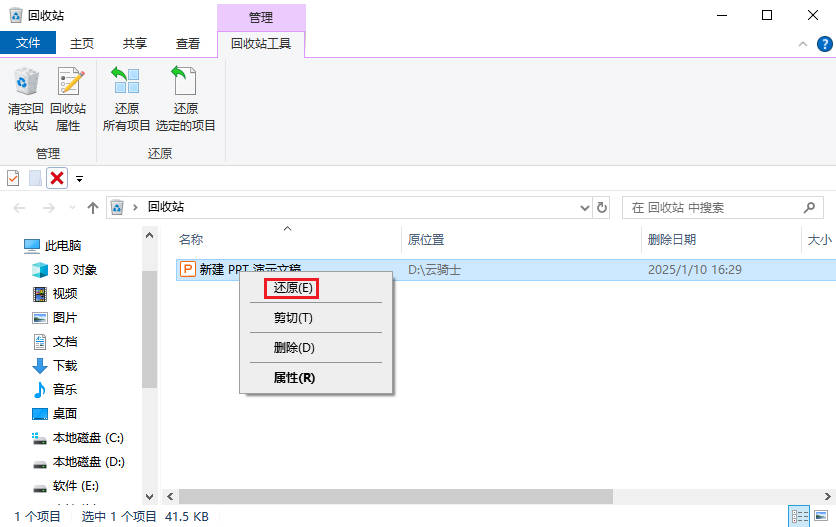Switch to large icons view in status bar

[822, 516]
